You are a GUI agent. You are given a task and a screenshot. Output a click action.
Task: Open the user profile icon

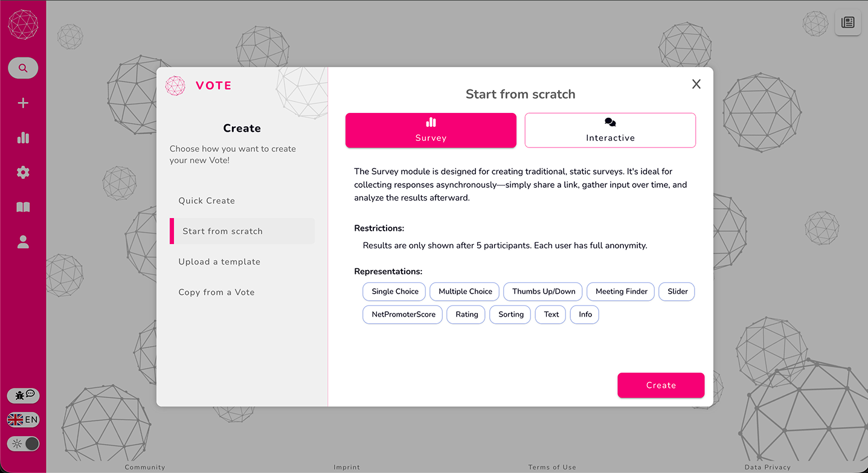pyautogui.click(x=23, y=242)
